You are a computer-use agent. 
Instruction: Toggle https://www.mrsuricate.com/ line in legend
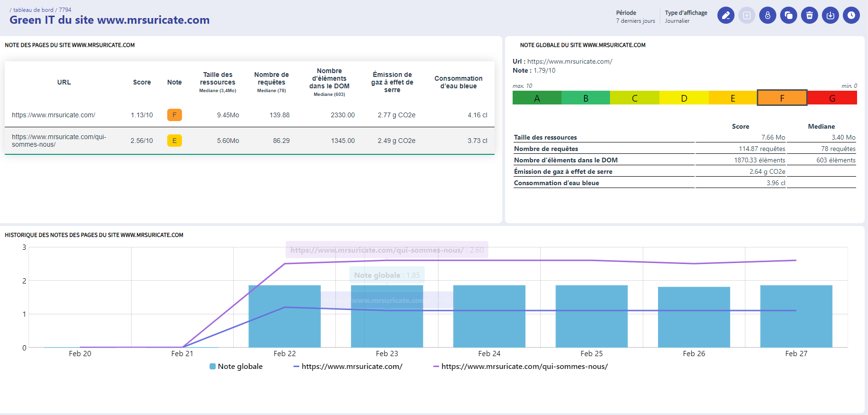(348, 367)
